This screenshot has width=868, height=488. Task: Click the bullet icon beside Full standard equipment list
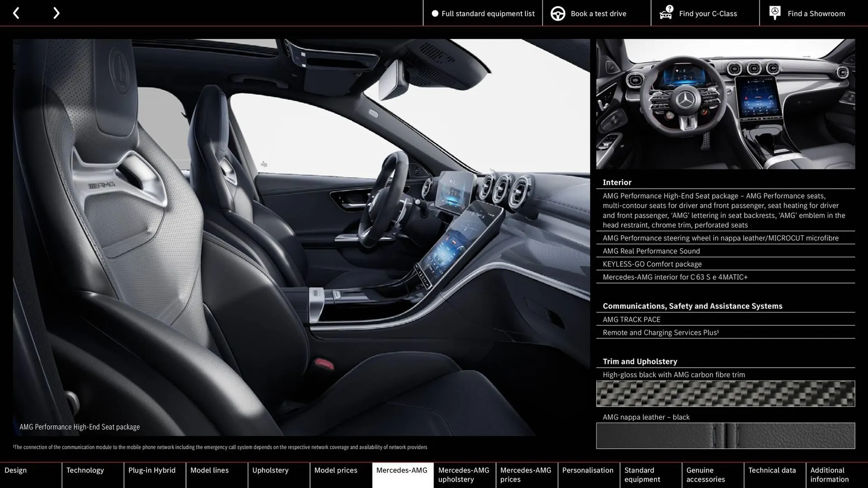pyautogui.click(x=435, y=14)
